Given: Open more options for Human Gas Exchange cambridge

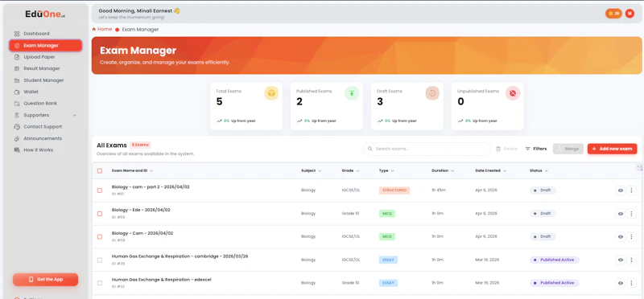Looking at the screenshot, I should (632, 260).
